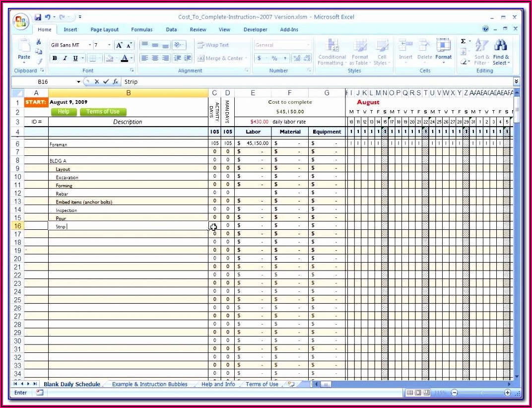Click the green Terms of Use button
The height and width of the screenshot is (408, 532).
tap(103, 112)
